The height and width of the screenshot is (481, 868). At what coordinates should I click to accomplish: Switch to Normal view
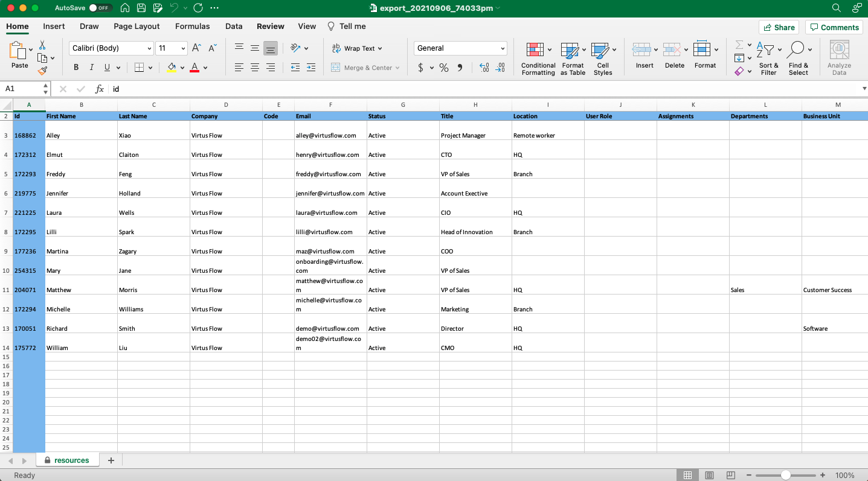point(687,476)
